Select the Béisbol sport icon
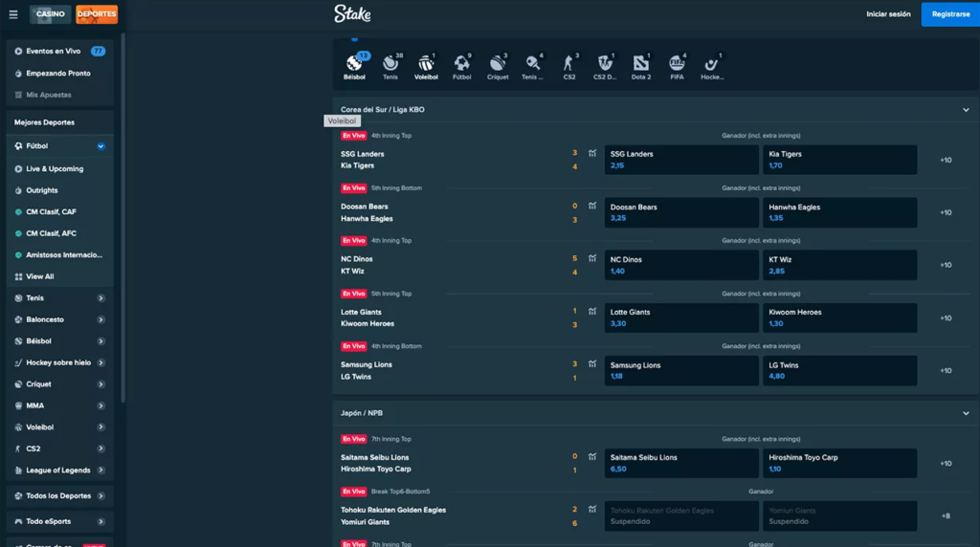980x547 pixels. (x=354, y=66)
